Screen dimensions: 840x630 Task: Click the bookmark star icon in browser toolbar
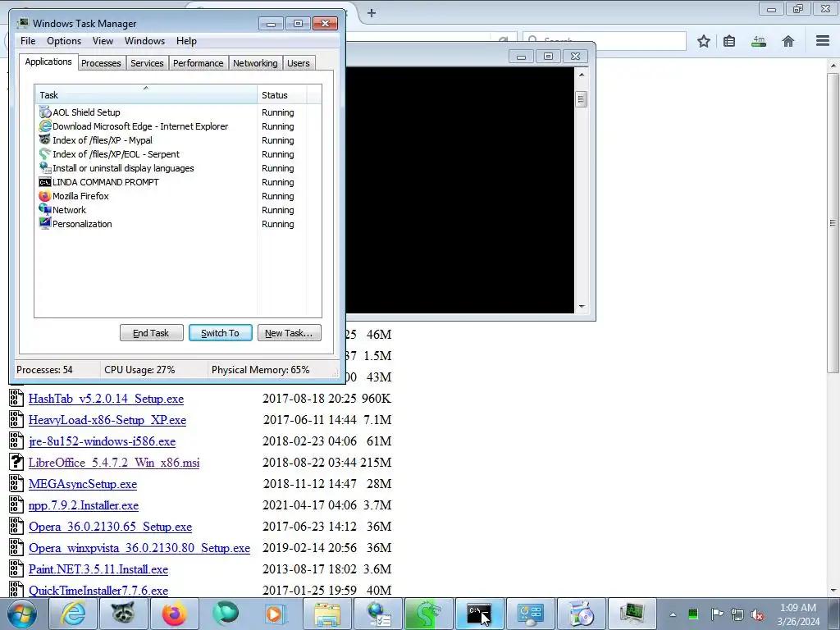(x=703, y=41)
